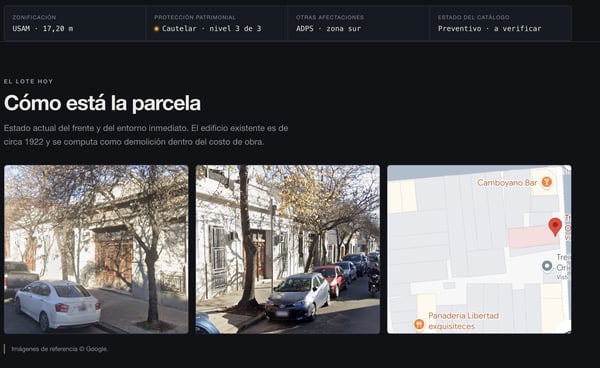The height and width of the screenshot is (368, 600).
Task: Click the description paragraph mentioning circa 1922
Action: pos(146,135)
